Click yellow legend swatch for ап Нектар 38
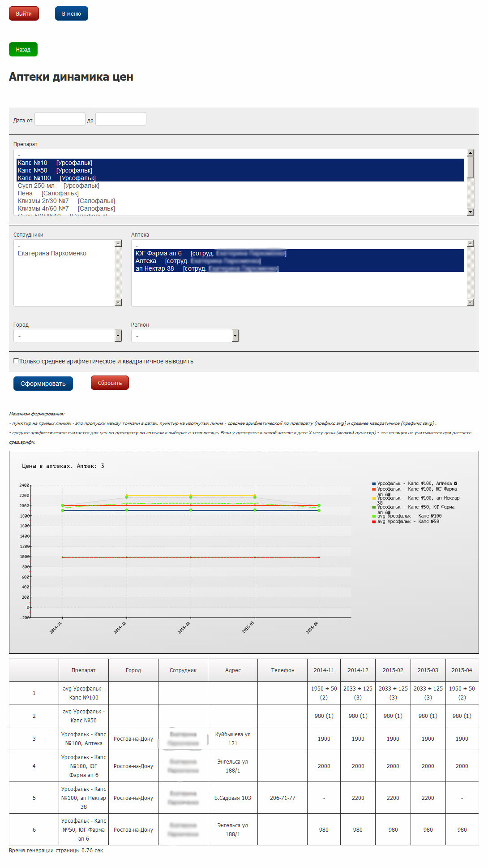Screen dimensions: 488x868 point(374,498)
